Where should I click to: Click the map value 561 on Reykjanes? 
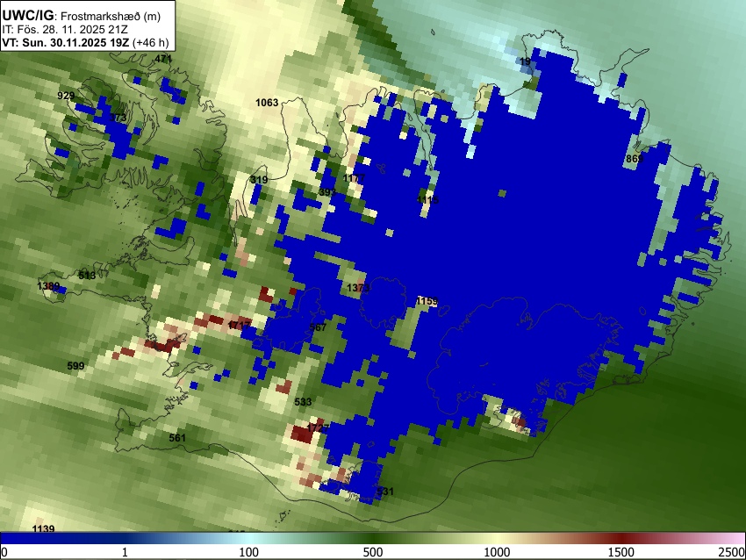pos(177,438)
